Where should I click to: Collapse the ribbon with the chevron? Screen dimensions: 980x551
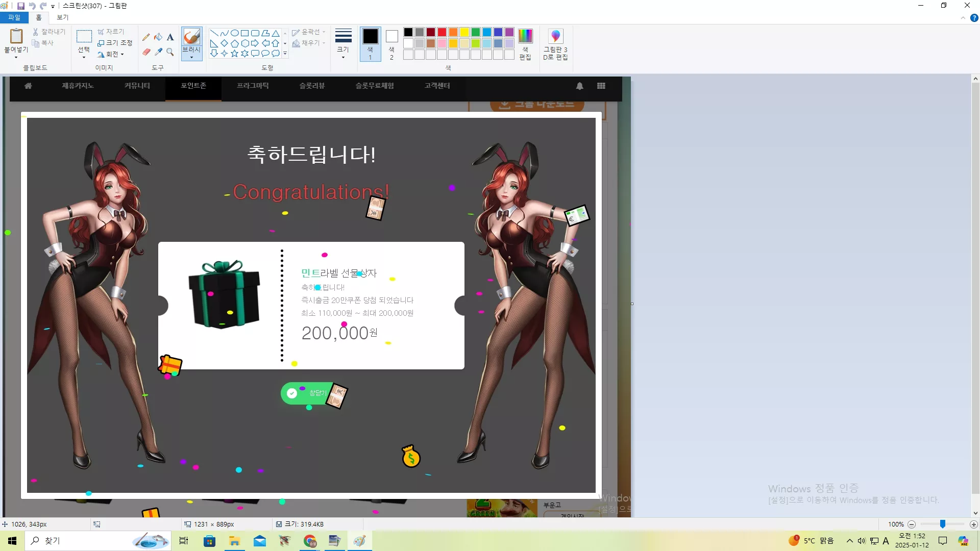(x=963, y=18)
